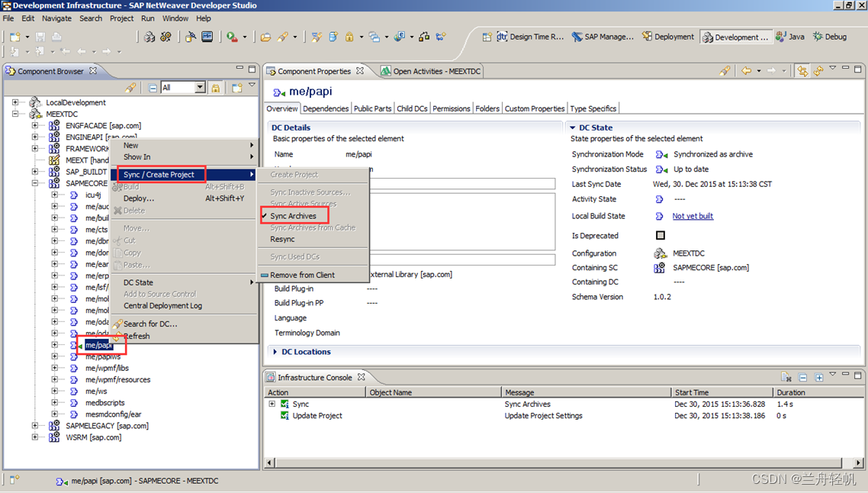Viewport: 868px width, 493px height.
Task: Click the New wizard toolbar icon
Action: click(15, 37)
